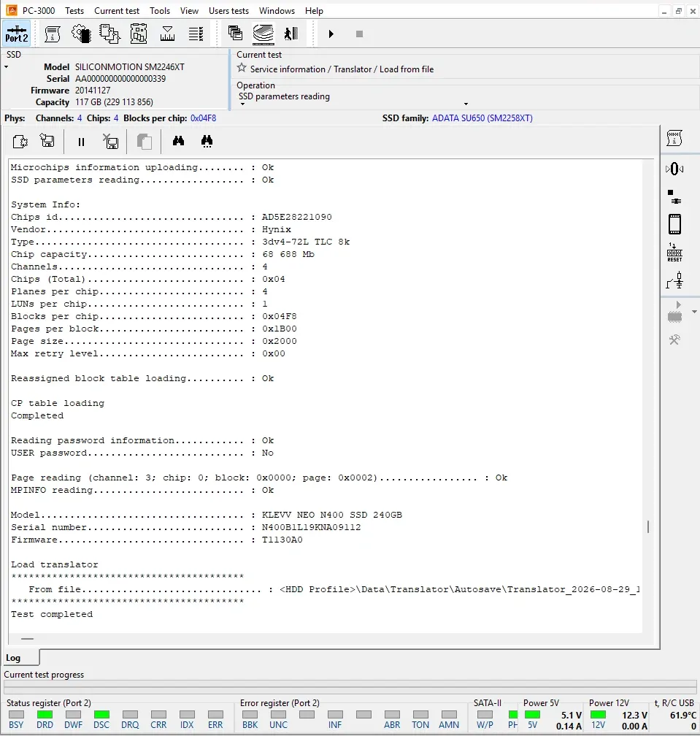Open the View menu

[189, 10]
